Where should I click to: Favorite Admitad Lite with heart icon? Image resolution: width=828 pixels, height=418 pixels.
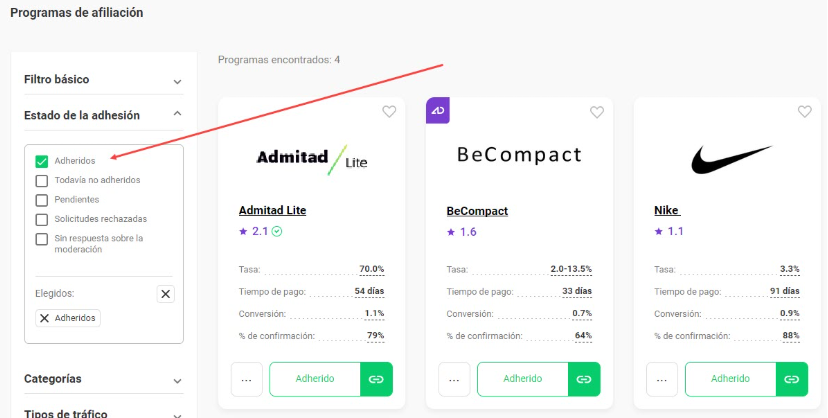(389, 111)
